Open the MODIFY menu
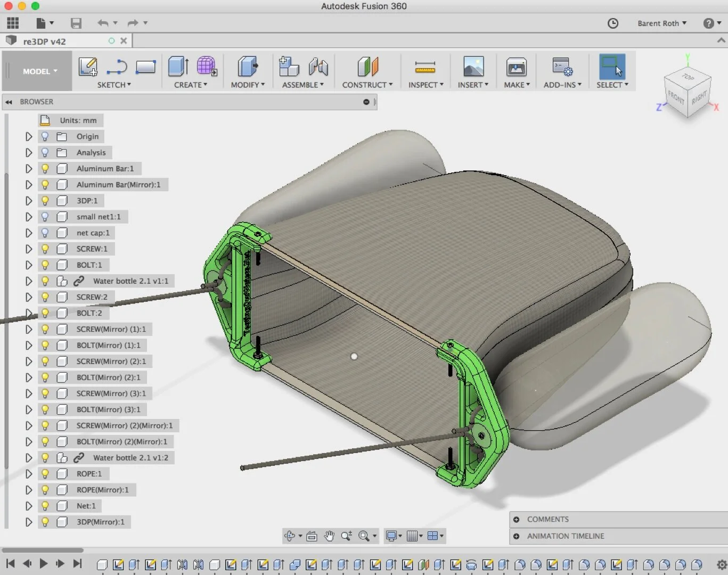 [x=248, y=85]
